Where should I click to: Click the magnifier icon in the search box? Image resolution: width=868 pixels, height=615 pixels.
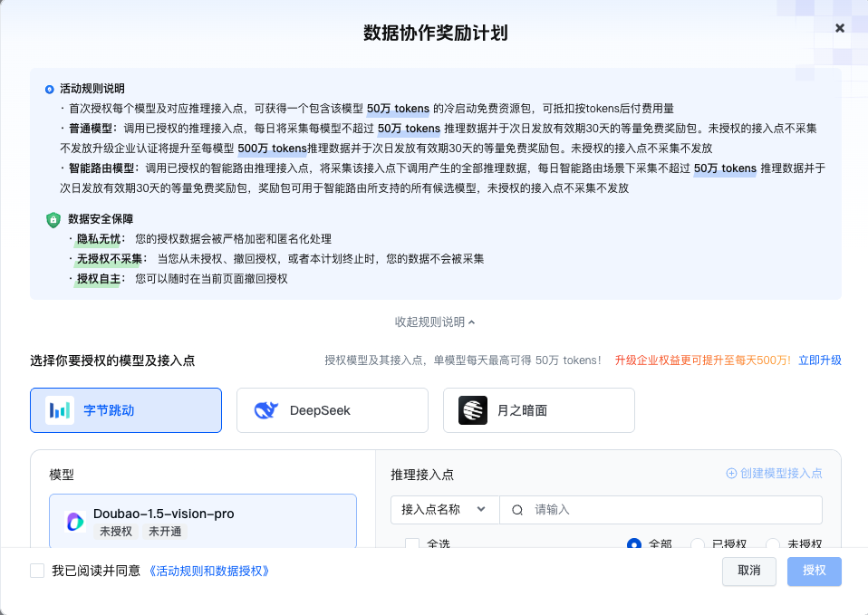pos(517,510)
